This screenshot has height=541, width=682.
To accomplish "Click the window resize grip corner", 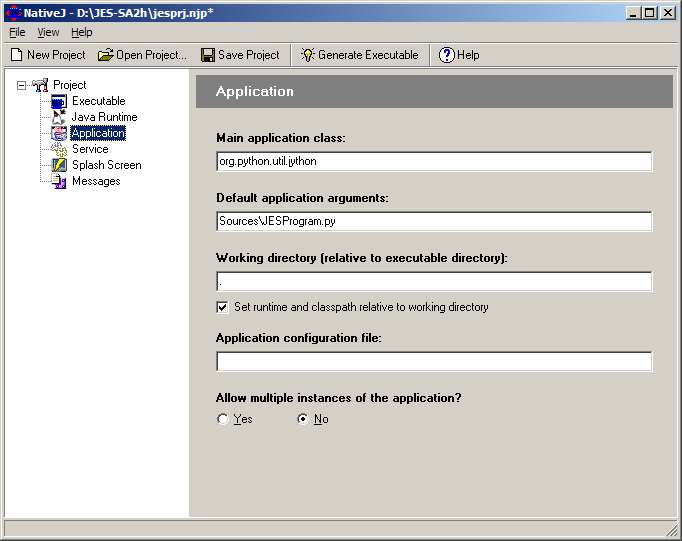I will (x=673, y=531).
